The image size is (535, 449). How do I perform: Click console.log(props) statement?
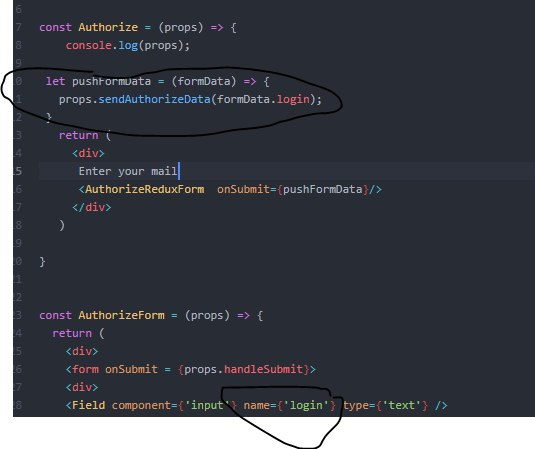tap(128, 45)
